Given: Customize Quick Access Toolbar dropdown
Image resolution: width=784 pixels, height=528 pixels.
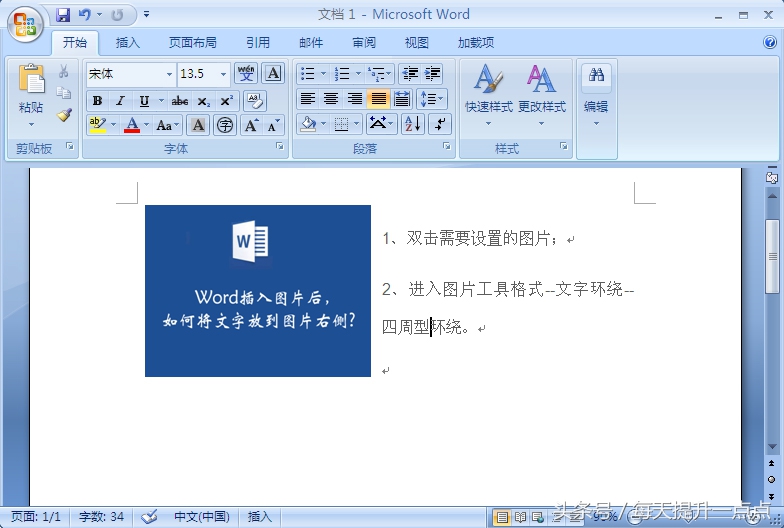Looking at the screenshot, I should click(x=146, y=14).
